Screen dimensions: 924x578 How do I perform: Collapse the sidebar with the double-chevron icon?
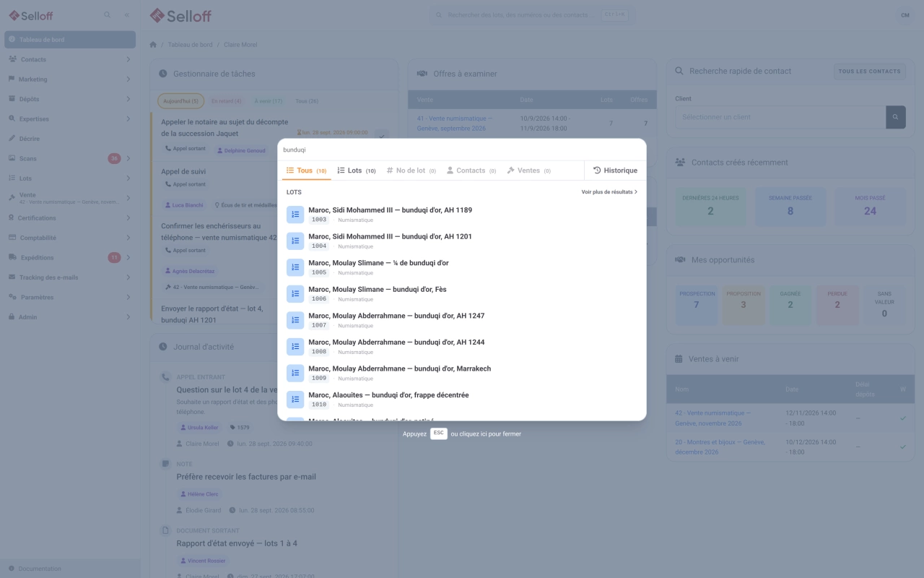[x=127, y=14]
